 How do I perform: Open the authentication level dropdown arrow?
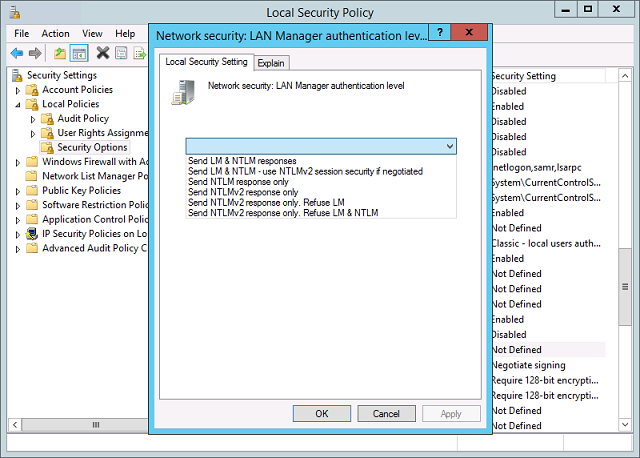[x=450, y=146]
